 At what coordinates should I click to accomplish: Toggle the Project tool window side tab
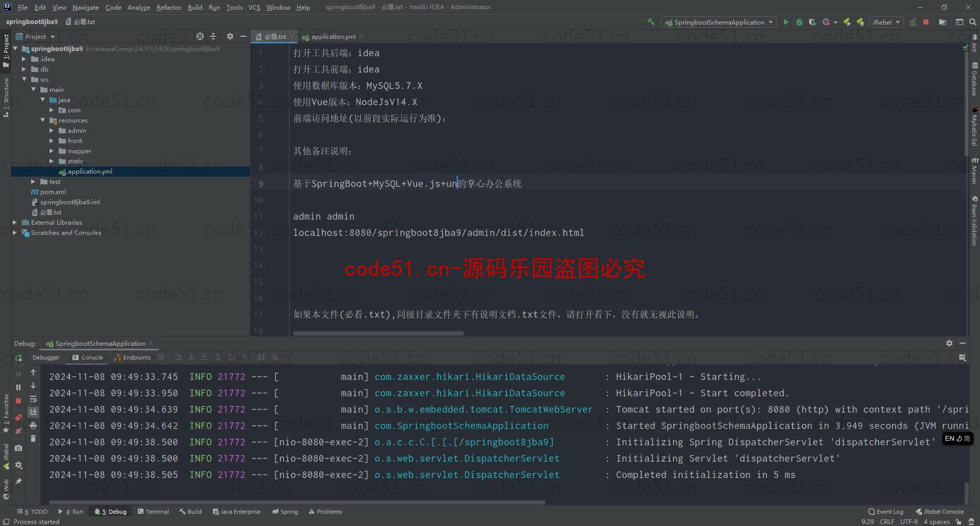coord(6,50)
